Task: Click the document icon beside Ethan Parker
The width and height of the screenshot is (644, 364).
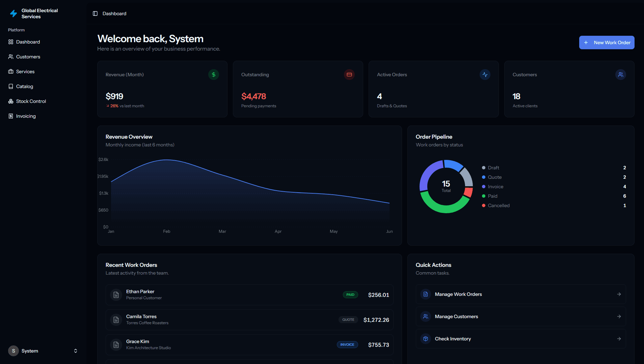Action: (116, 295)
